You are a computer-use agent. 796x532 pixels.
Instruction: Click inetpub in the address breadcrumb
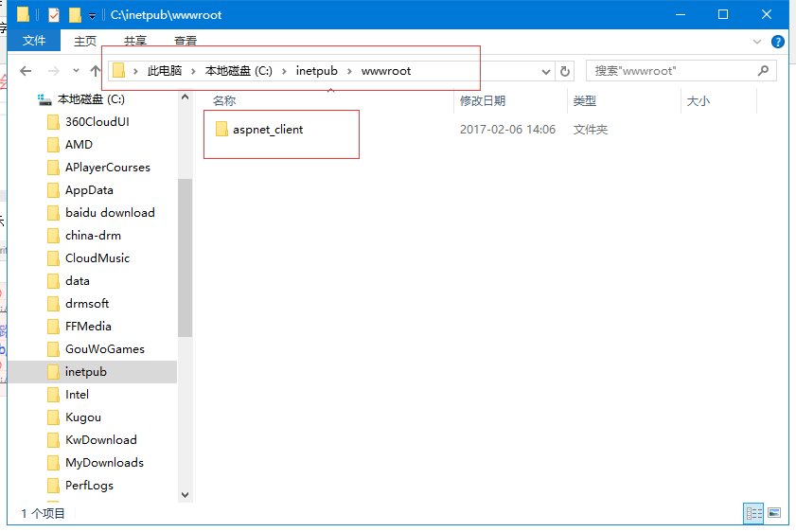[317, 71]
